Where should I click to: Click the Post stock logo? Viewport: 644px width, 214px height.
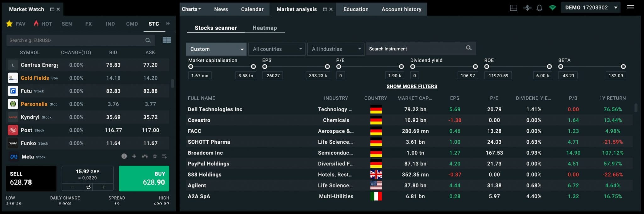coord(13,130)
